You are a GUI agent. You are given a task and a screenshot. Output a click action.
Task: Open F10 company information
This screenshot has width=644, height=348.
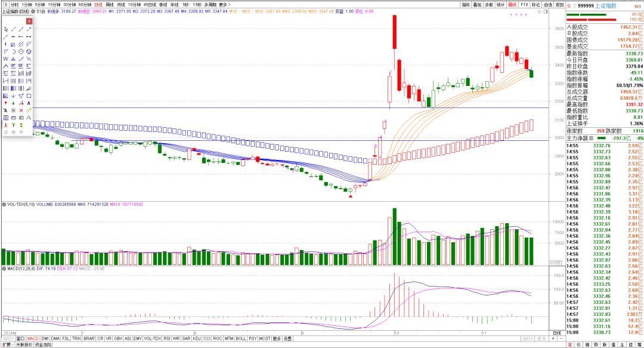(x=524, y=5)
